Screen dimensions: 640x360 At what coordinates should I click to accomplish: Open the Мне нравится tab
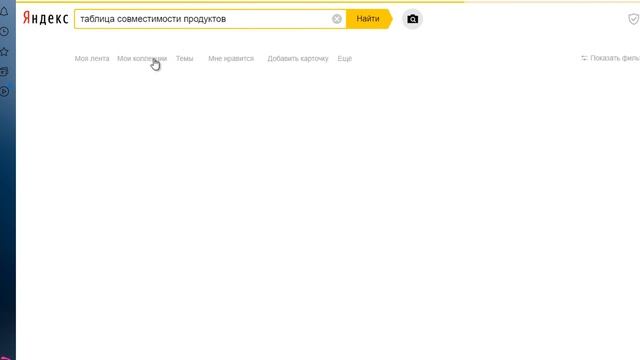[231, 58]
